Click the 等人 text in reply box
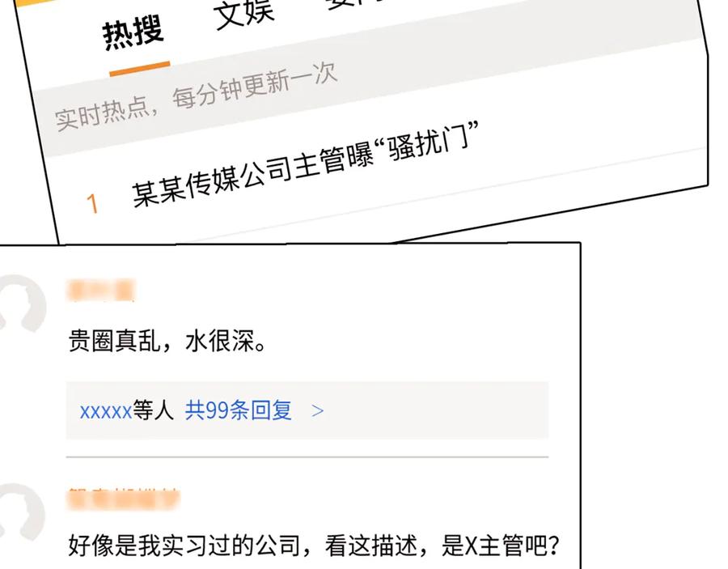 (153, 410)
